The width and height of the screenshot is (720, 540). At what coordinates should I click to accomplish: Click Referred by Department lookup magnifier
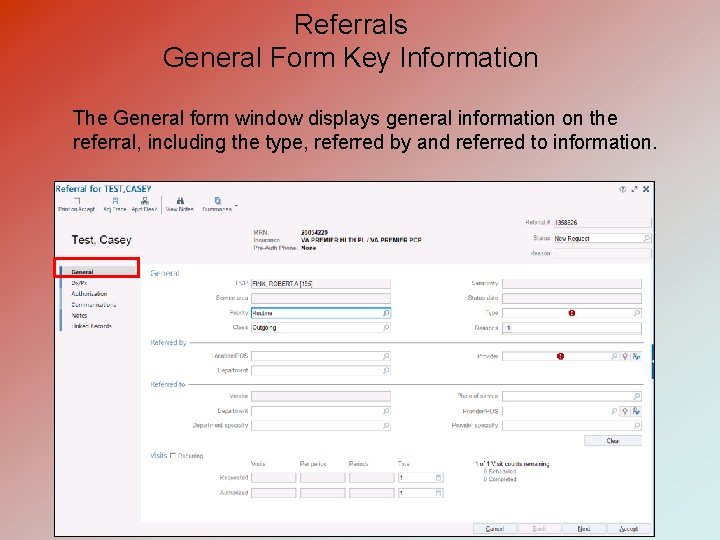386,370
